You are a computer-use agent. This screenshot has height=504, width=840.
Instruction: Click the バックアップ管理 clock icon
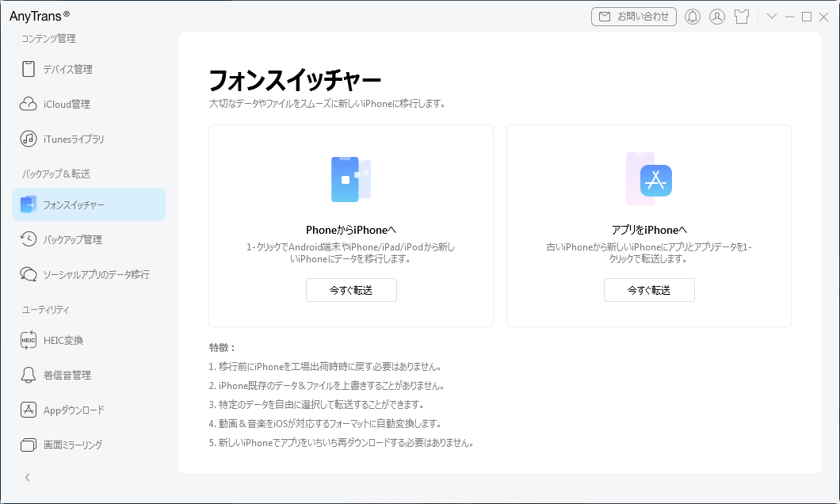point(29,239)
